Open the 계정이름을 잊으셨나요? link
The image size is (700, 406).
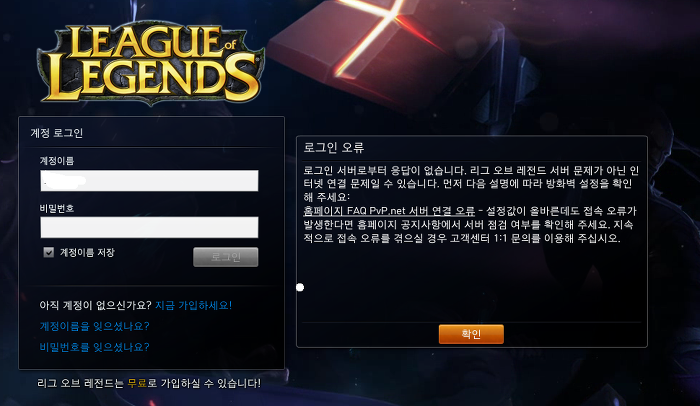pyautogui.click(x=95, y=326)
